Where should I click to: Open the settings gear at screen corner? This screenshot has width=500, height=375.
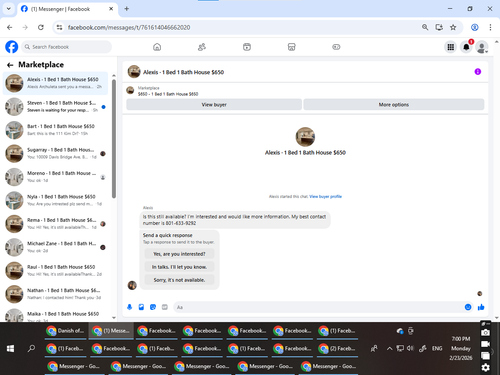tap(486, 367)
